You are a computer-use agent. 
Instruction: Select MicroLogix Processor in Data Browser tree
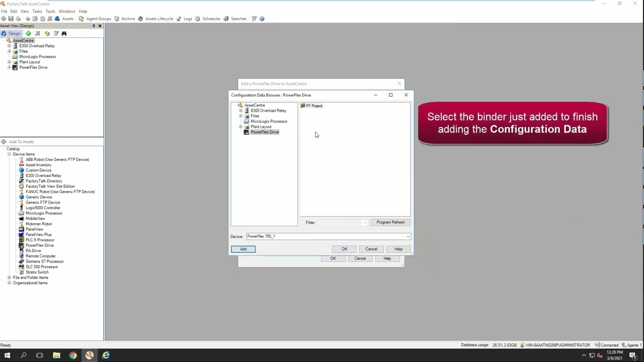pos(269,122)
